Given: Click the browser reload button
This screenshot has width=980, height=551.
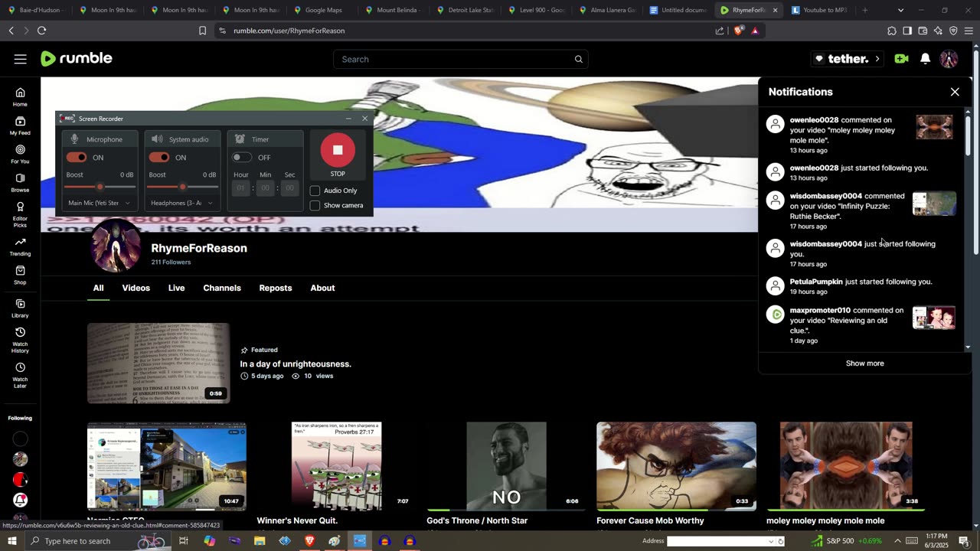Looking at the screenshot, I should 41,31.
